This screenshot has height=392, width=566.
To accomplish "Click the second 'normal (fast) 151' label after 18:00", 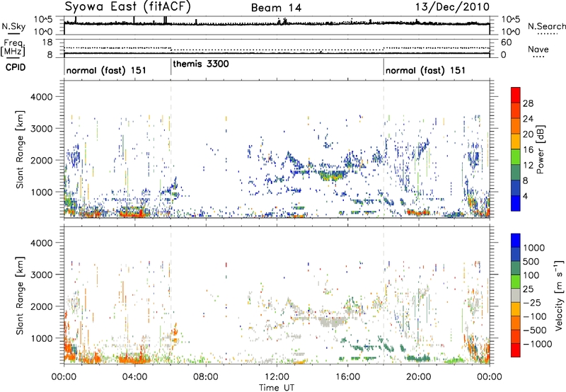I will pos(425,70).
